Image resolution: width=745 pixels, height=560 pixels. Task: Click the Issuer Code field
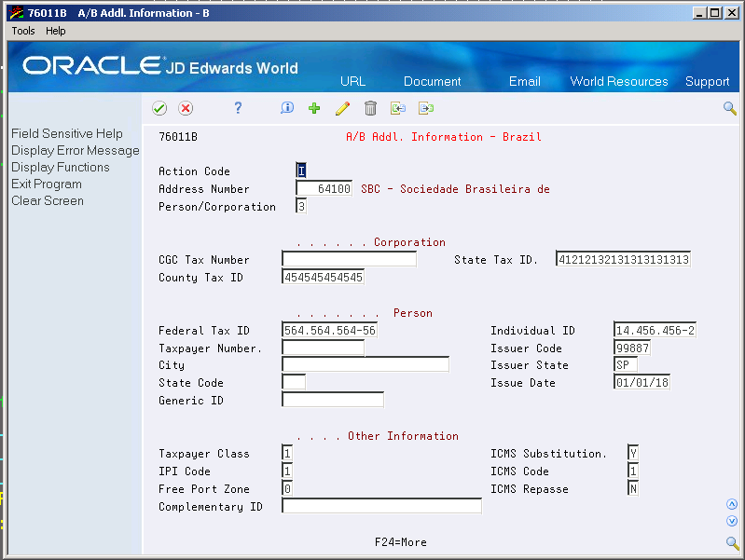(632, 348)
